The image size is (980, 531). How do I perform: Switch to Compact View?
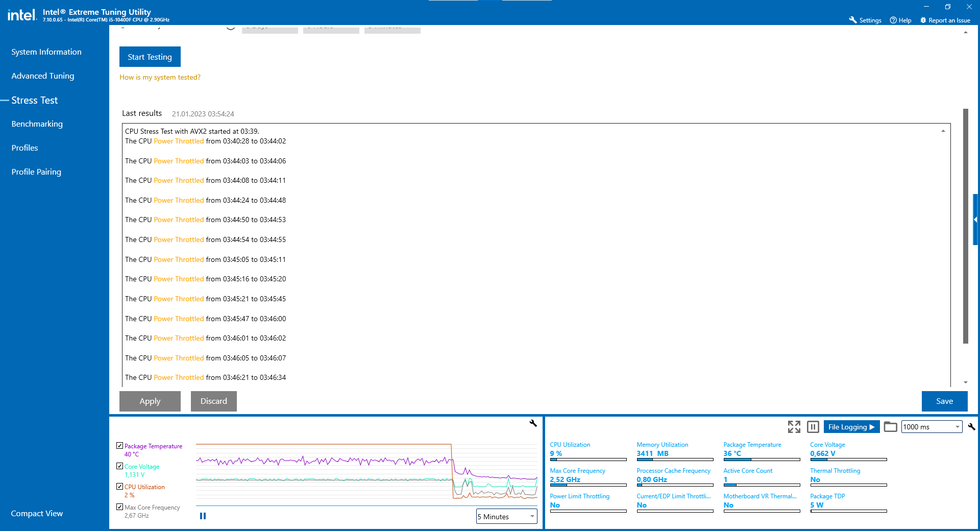pyautogui.click(x=37, y=513)
